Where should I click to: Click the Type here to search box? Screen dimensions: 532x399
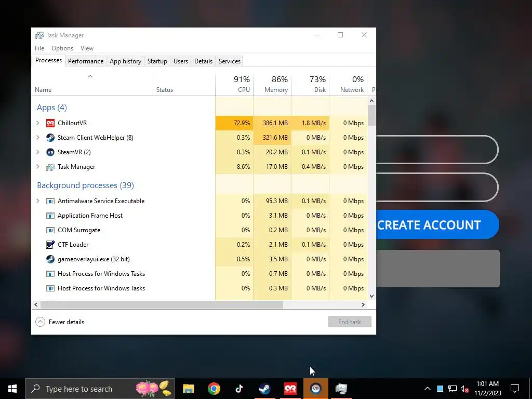click(x=100, y=389)
